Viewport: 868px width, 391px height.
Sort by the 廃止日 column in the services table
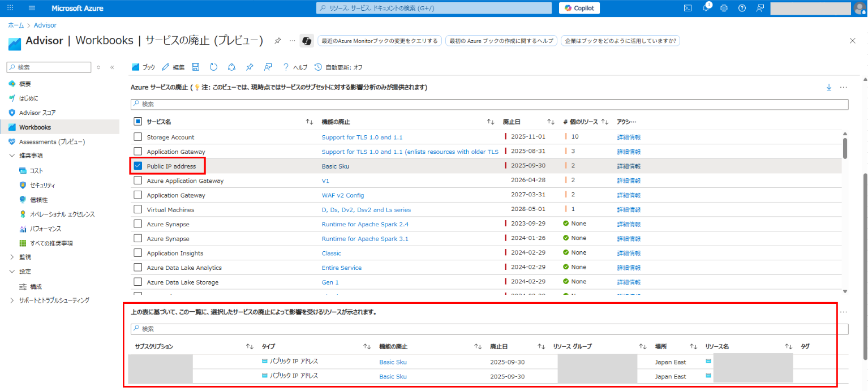(x=551, y=122)
